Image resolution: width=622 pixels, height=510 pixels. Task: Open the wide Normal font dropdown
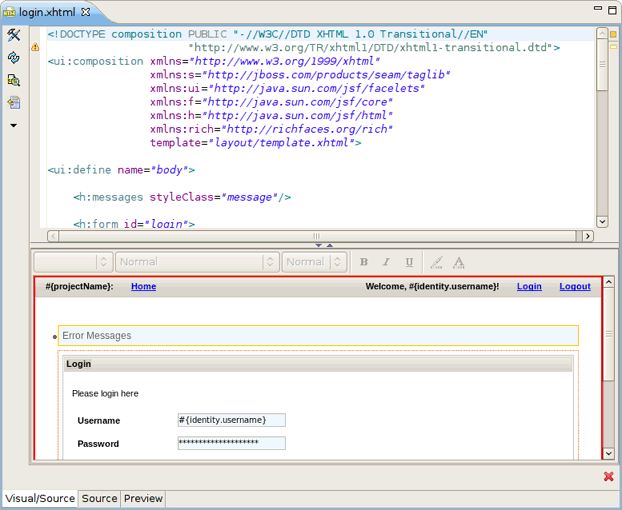tap(197, 262)
